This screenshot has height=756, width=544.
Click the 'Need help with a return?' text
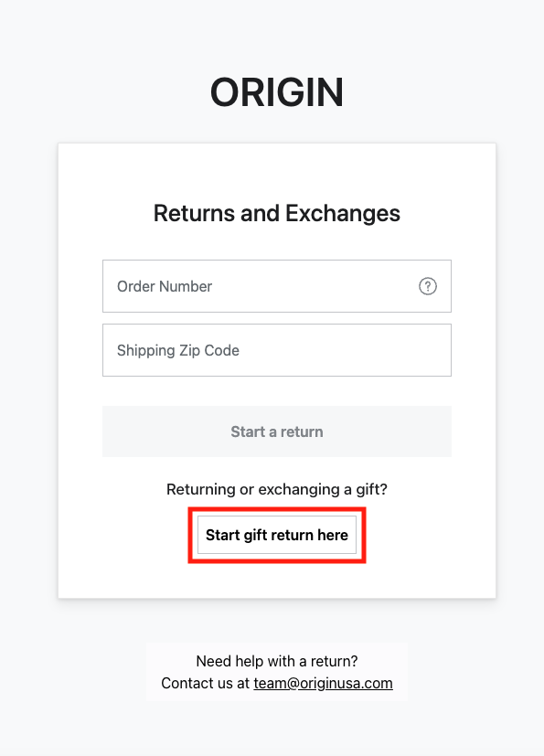point(277,661)
